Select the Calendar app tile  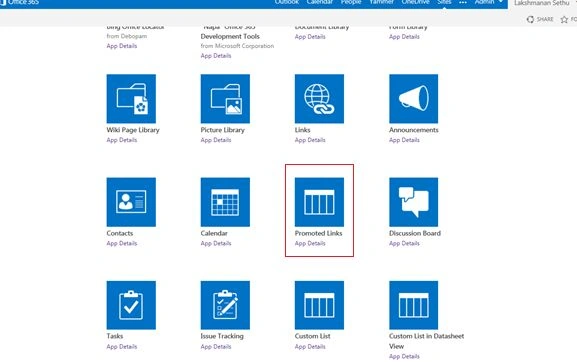pos(225,202)
